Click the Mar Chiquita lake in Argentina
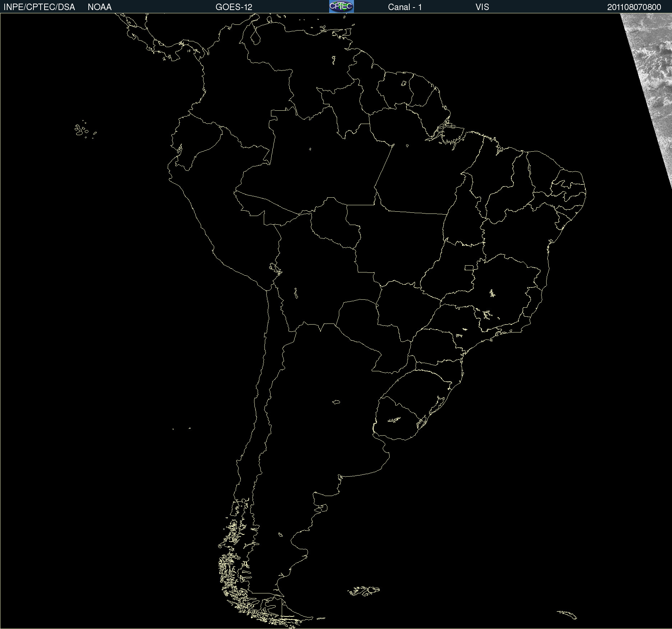The width and height of the screenshot is (672, 629). pyautogui.click(x=336, y=402)
